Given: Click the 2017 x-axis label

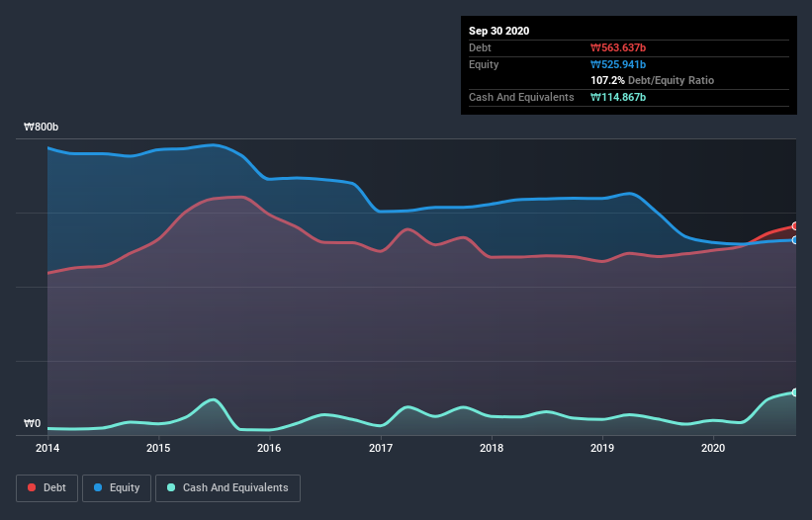Looking at the screenshot, I should click(381, 448).
